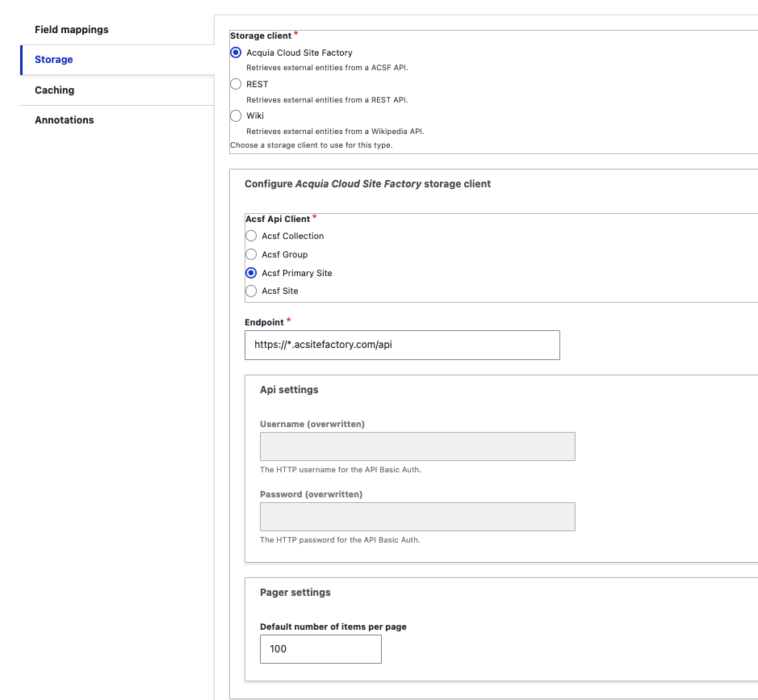Click the Acsf Primary Site label text
The width and height of the screenshot is (758, 700).
(x=297, y=273)
